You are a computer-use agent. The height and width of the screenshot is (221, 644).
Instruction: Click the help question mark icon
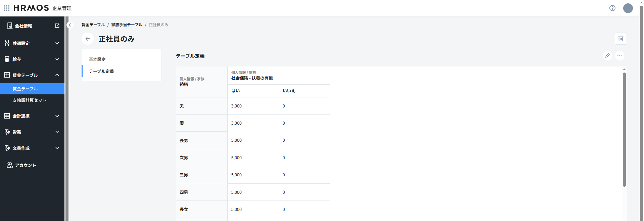[x=612, y=8]
